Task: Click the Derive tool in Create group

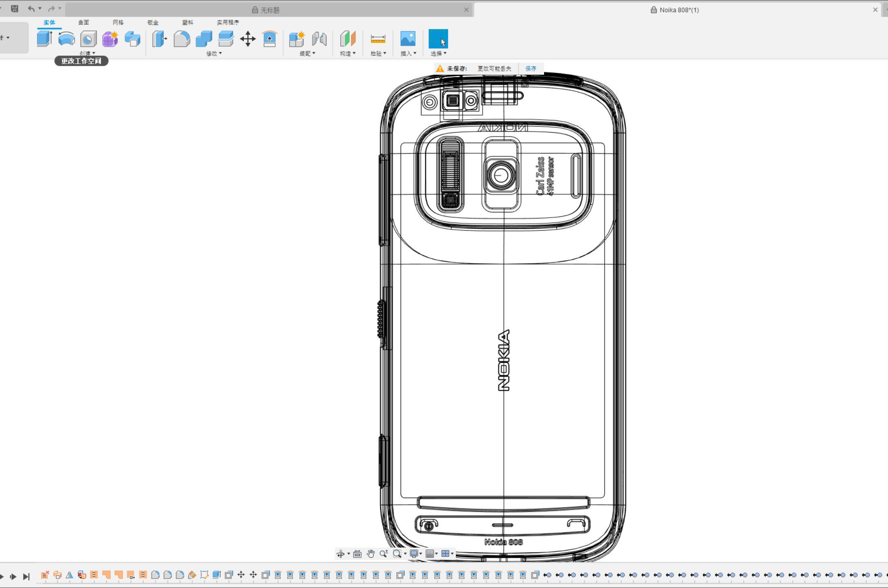Action: pos(132,39)
